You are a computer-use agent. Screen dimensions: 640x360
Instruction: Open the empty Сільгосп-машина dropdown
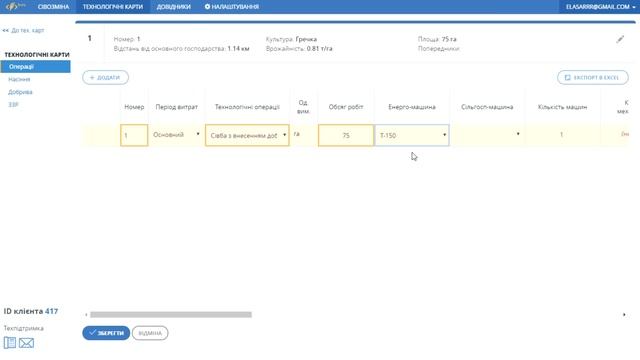[487, 134]
